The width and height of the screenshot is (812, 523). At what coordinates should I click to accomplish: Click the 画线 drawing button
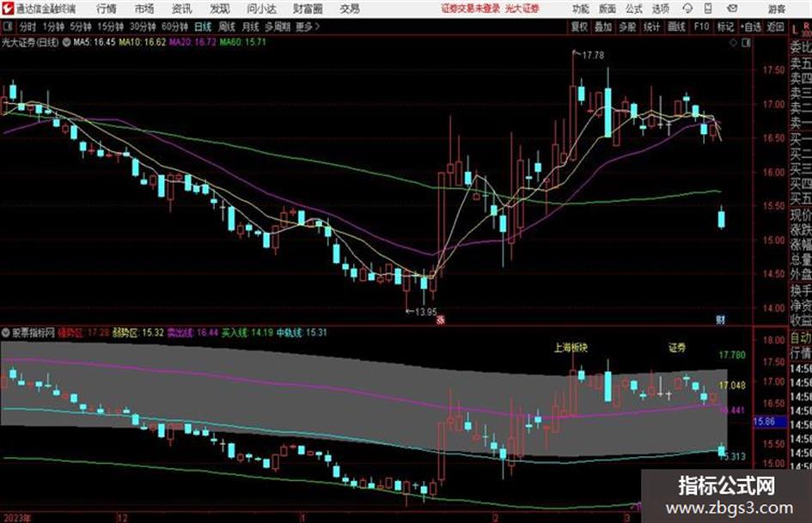pos(676,27)
